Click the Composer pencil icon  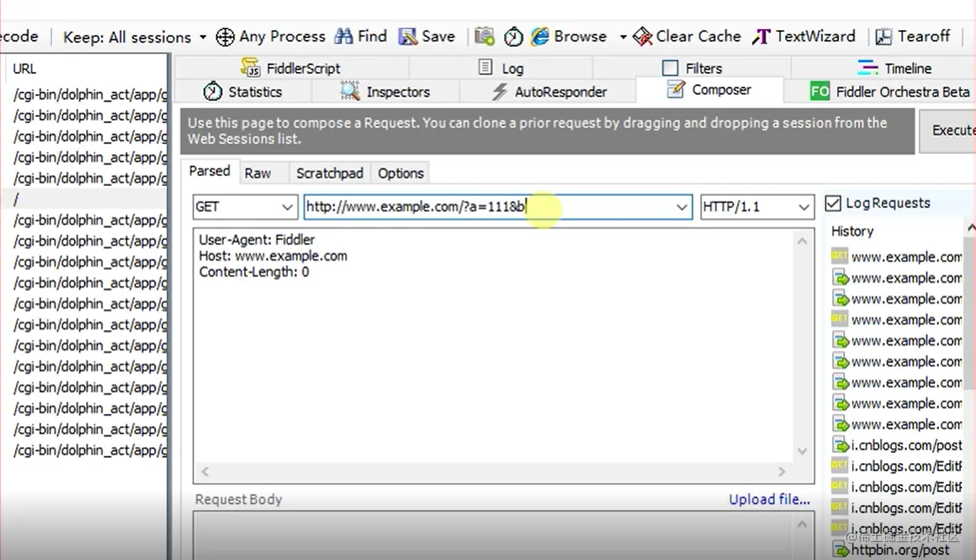675,90
